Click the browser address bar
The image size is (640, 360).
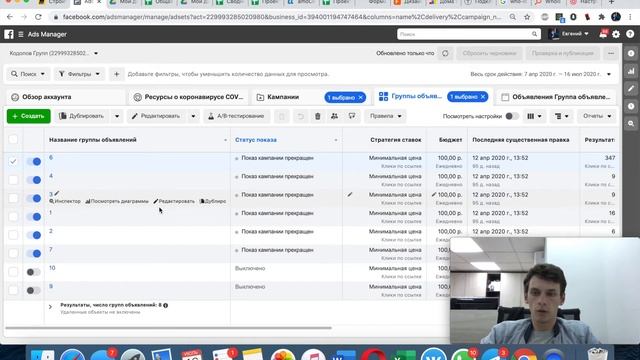point(282,17)
